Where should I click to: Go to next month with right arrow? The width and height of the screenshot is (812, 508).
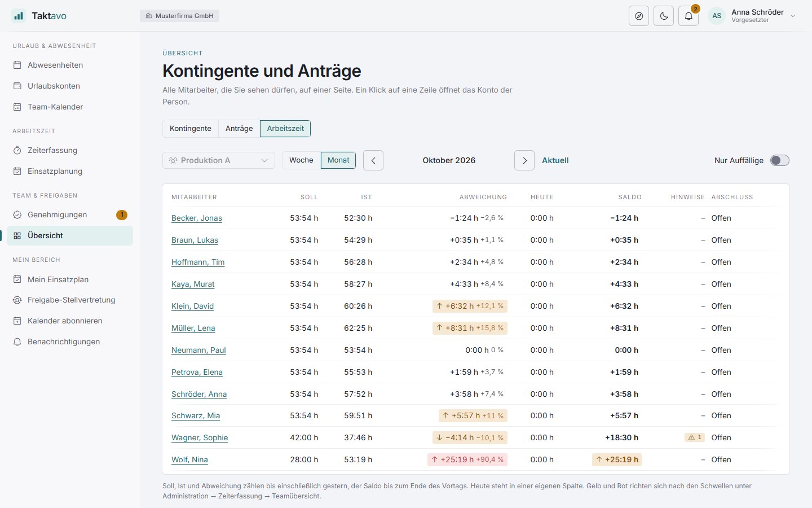[x=524, y=160]
